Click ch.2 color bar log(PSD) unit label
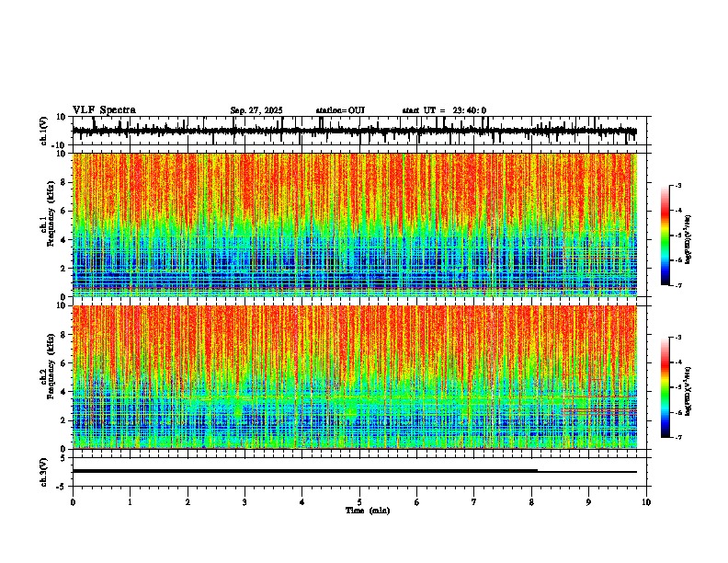728x563 pixels. (688, 391)
